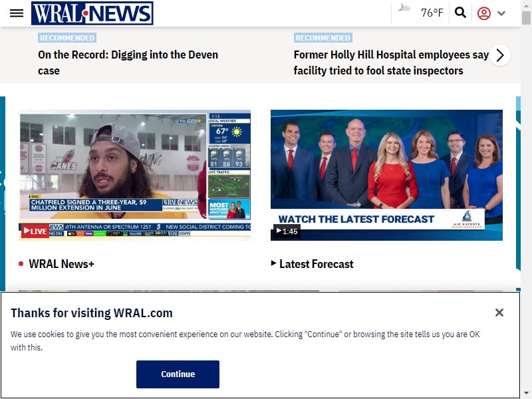Open the WRAL News+ link
The width and height of the screenshot is (532, 399).
[x=61, y=264]
